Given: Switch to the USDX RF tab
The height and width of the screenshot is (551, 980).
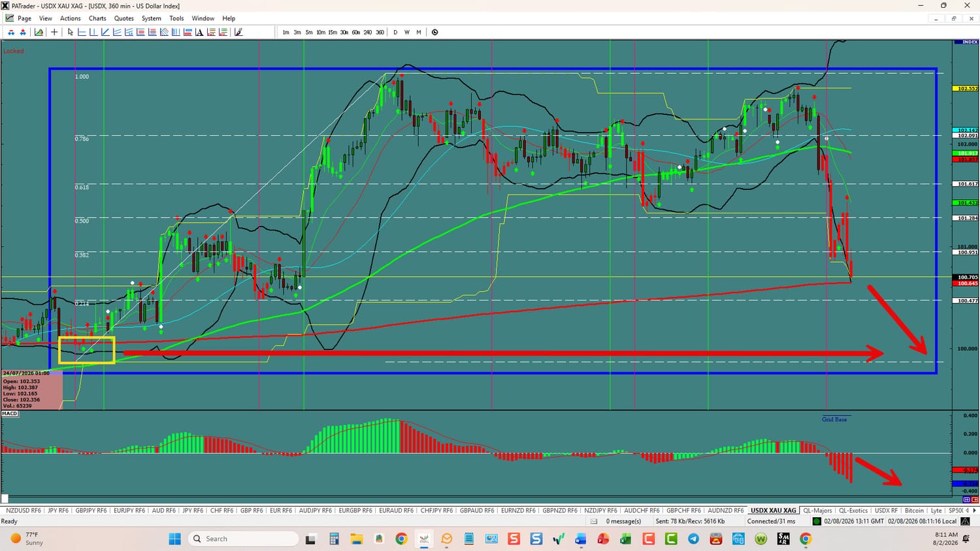Looking at the screenshot, I should point(886,511).
